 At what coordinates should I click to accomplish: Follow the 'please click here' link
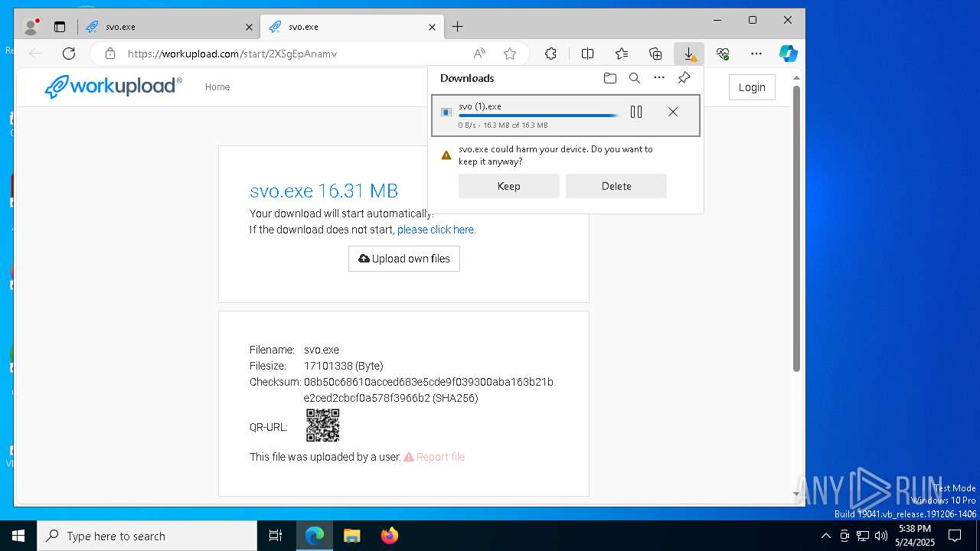(436, 230)
